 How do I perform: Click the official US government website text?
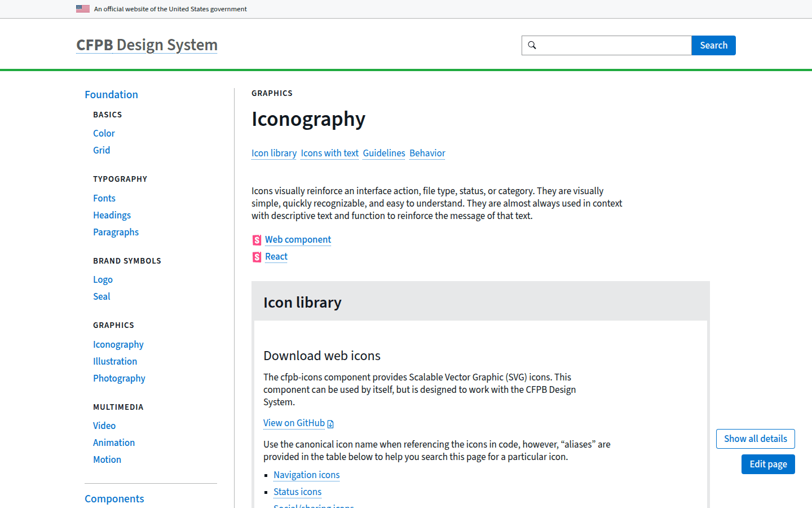(170, 9)
